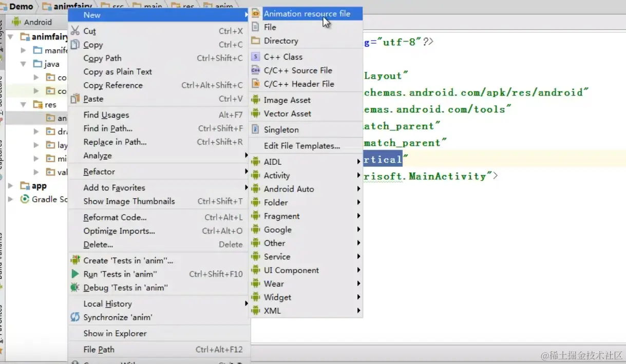The image size is (626, 364).
Task: Click the Copy icon in context menu
Action: [75, 45]
